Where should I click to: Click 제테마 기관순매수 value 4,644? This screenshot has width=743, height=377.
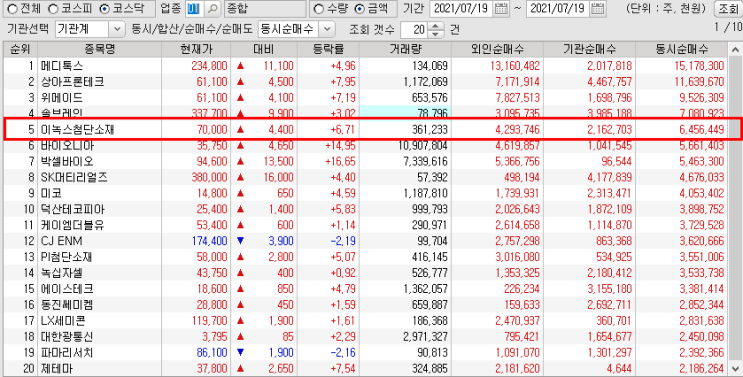tap(618, 368)
